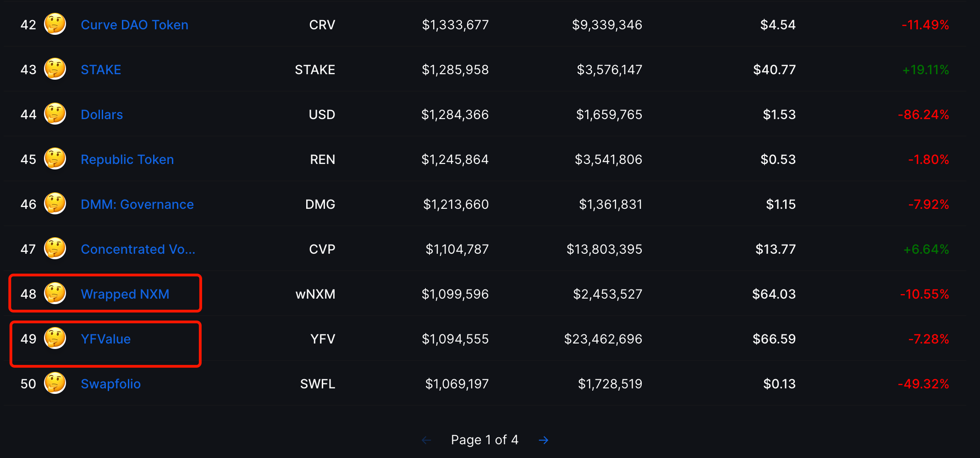
Task: Open the Concentrated Vo... token link
Action: pyautogui.click(x=138, y=249)
